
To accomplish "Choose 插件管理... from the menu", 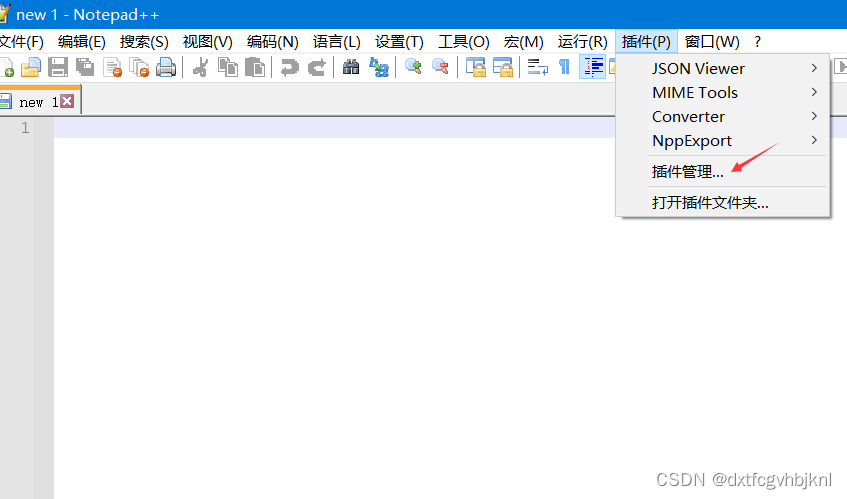I will tap(722, 172).
